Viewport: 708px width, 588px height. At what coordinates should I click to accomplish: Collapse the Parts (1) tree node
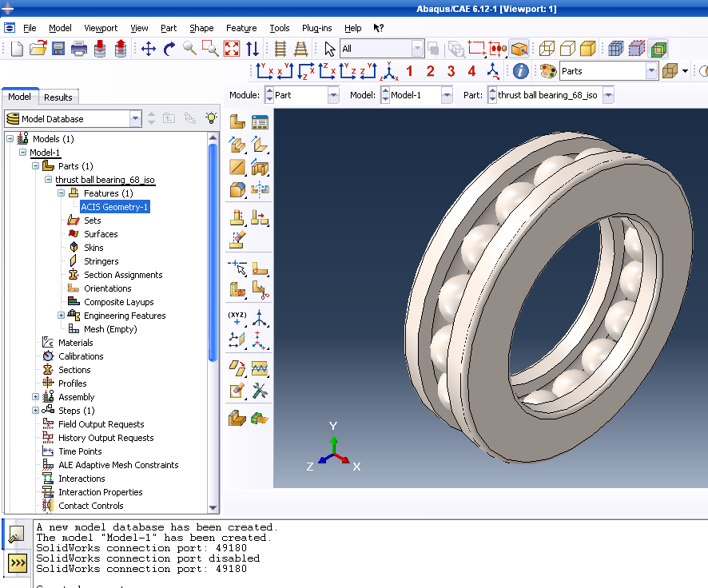(x=35, y=166)
